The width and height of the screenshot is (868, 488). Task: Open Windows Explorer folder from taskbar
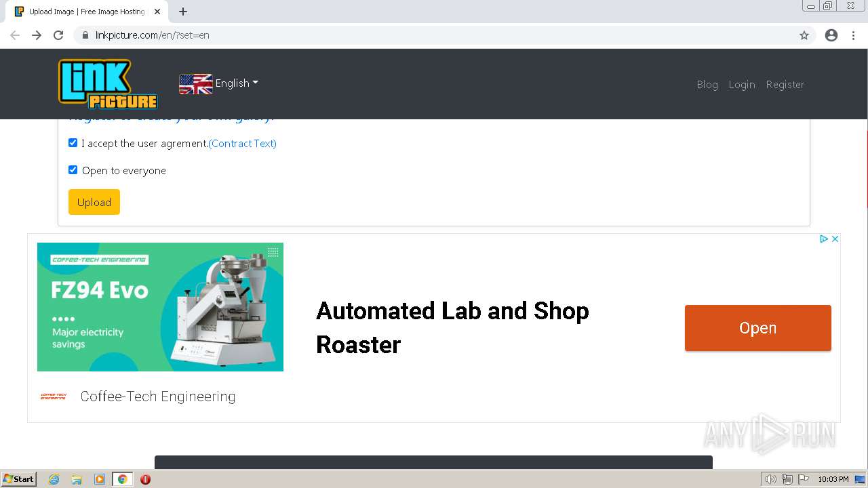click(77, 479)
